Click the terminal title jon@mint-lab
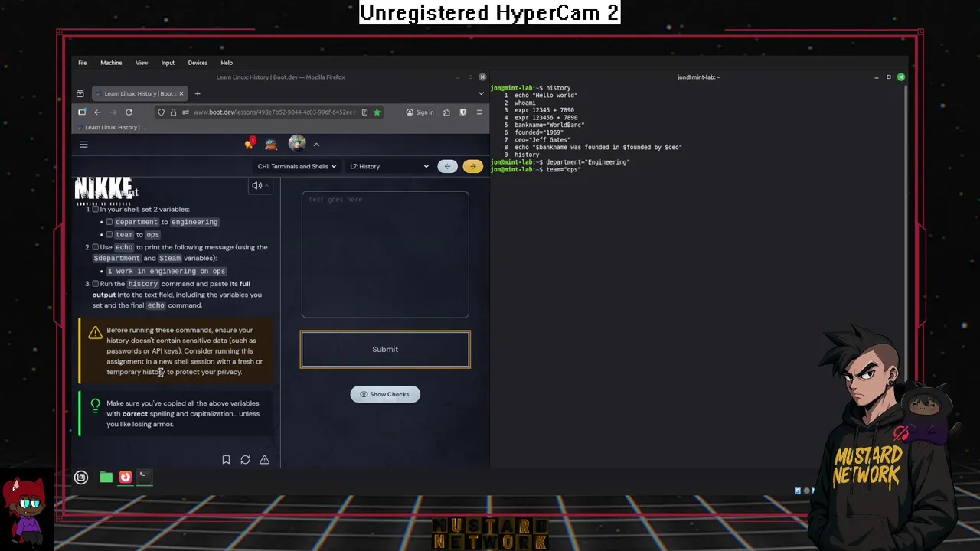Viewport: 980px width, 551px height. click(698, 77)
